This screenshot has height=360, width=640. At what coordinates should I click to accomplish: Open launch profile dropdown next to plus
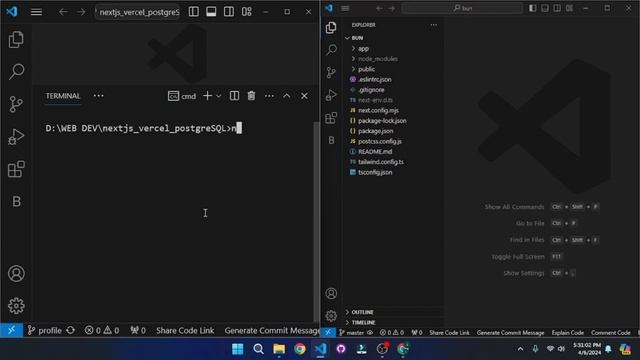click(218, 96)
